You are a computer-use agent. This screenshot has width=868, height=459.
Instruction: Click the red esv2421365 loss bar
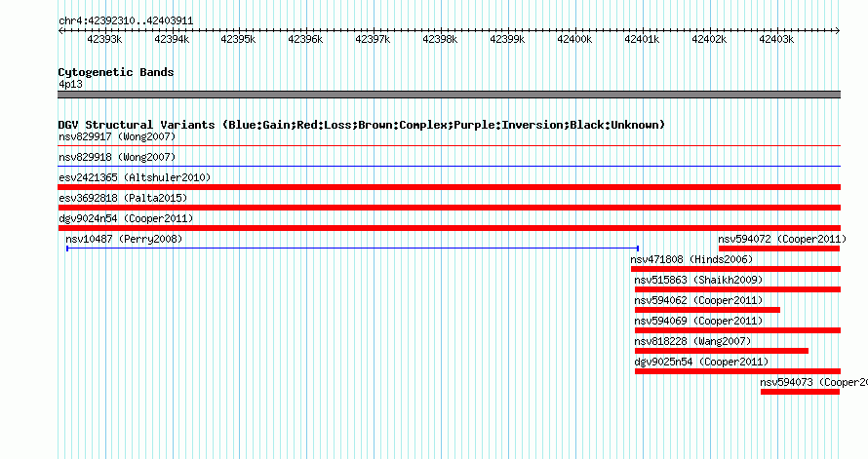(449, 187)
